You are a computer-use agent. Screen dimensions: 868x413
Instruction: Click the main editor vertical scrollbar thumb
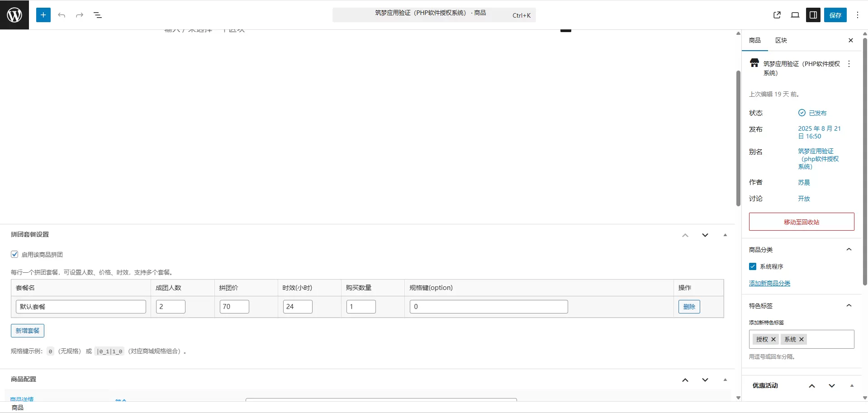click(x=738, y=138)
